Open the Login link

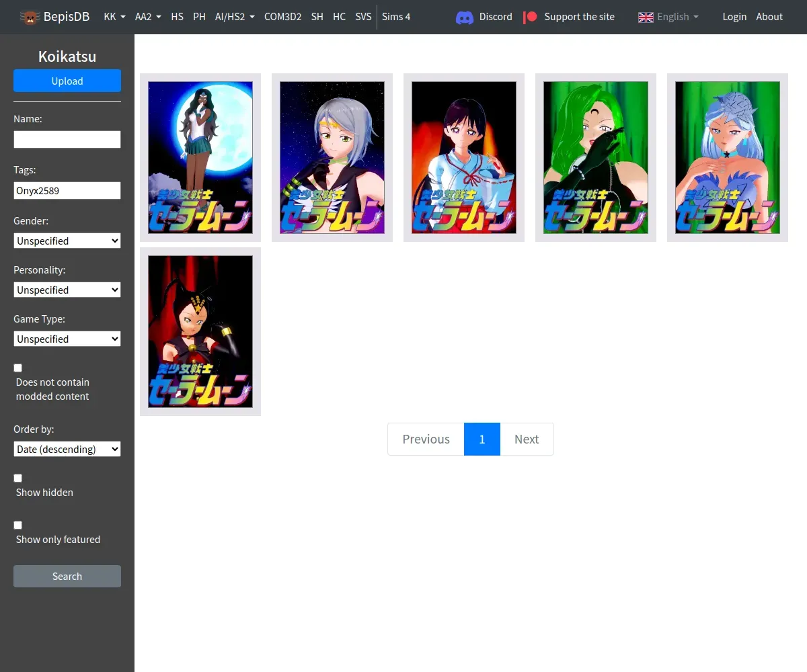click(734, 17)
